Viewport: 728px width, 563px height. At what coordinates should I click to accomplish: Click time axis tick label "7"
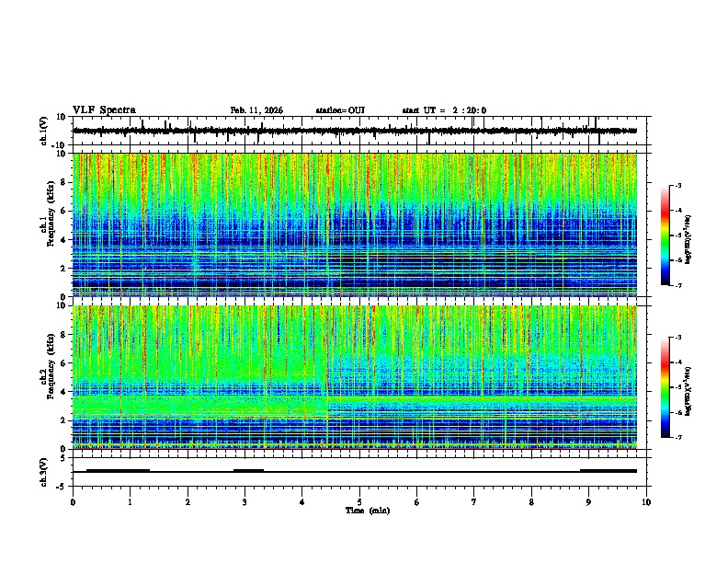coord(474,502)
